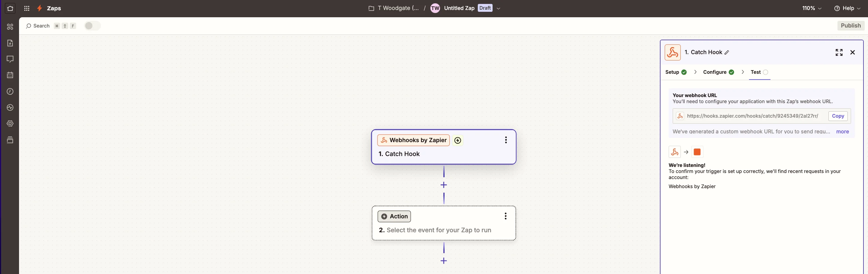The image size is (868, 274).
Task: Open three-dot menu on Catch Hook step
Action: point(506,140)
